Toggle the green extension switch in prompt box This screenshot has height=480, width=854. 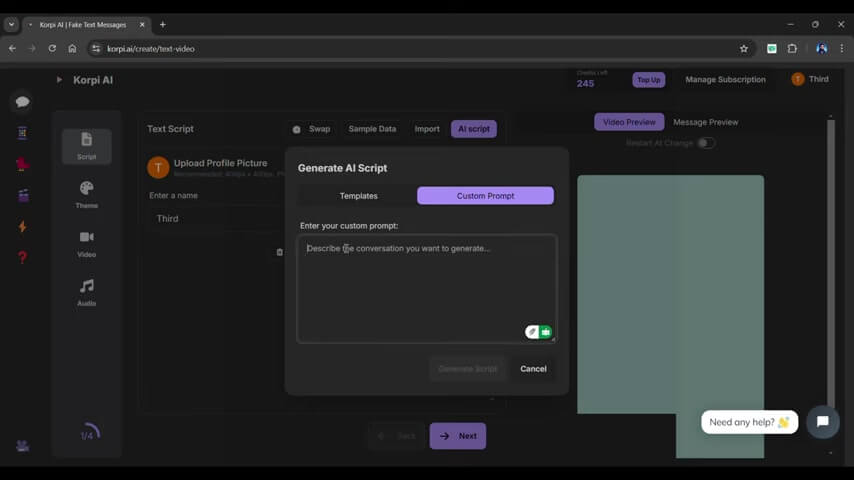click(x=540, y=332)
